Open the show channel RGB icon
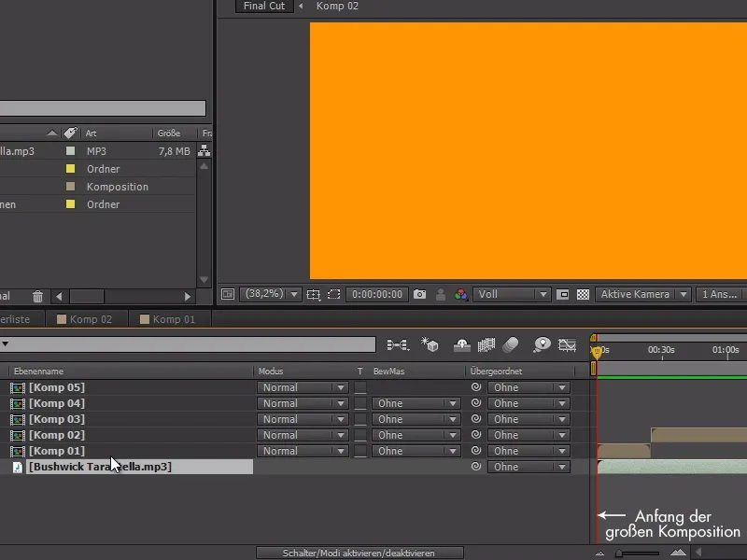The height and width of the screenshot is (560, 747). click(460, 294)
